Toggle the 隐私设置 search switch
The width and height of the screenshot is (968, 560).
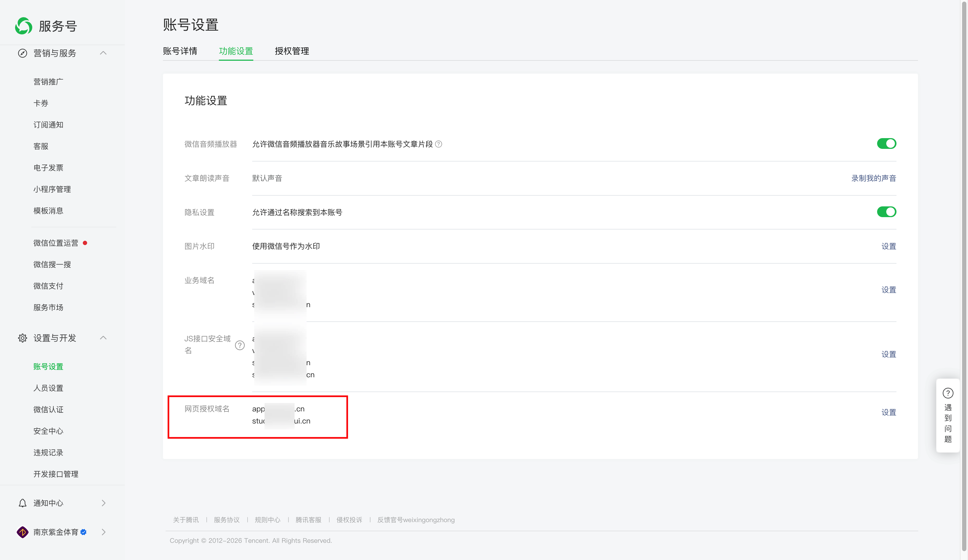point(886,212)
